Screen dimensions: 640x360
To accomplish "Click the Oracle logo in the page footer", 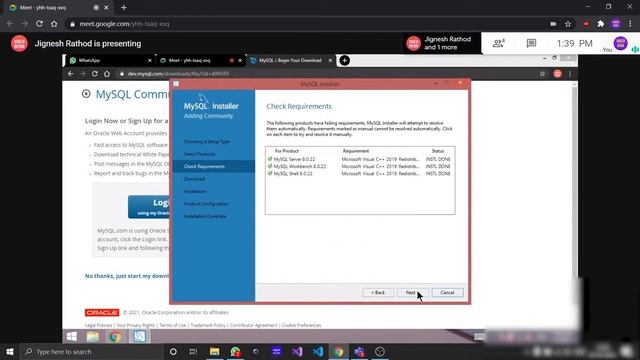I will coord(102,313).
